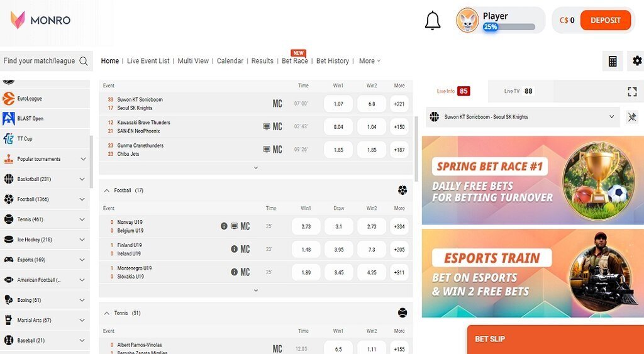This screenshot has height=354, width=644.
Task: Click the pin icon next to match selector
Action: tap(632, 117)
